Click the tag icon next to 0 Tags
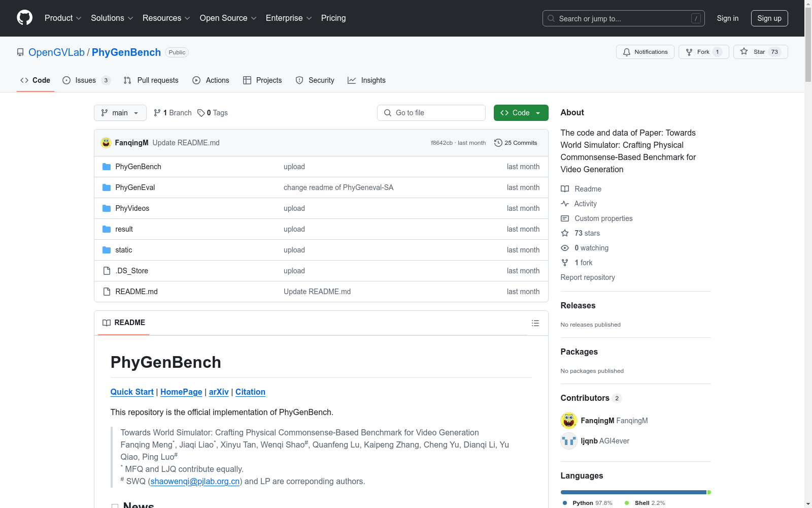 201,113
